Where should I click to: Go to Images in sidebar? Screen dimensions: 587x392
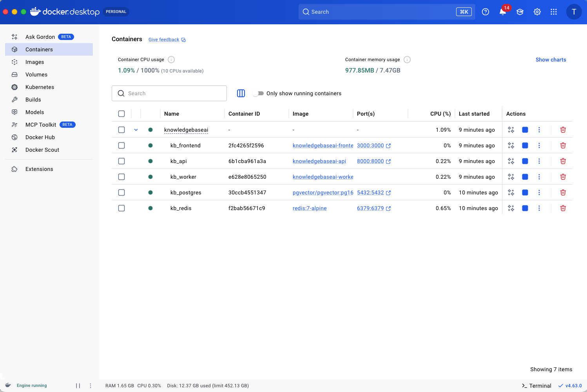pos(49,62)
